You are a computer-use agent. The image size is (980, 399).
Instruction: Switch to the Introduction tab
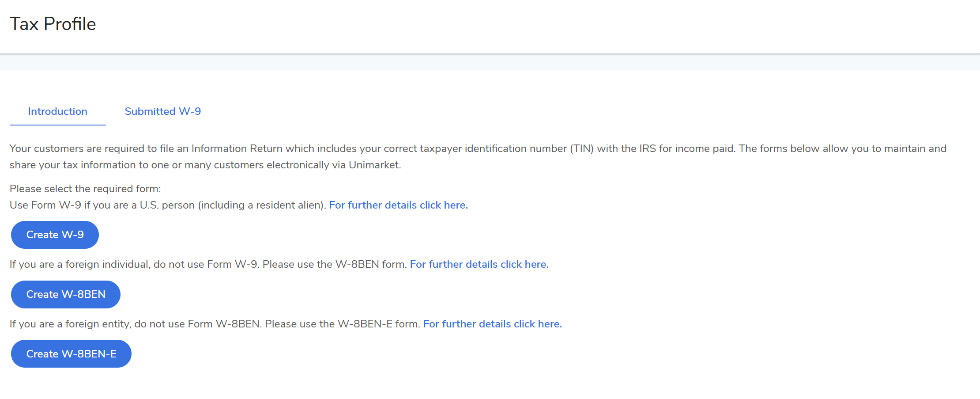pos(57,111)
